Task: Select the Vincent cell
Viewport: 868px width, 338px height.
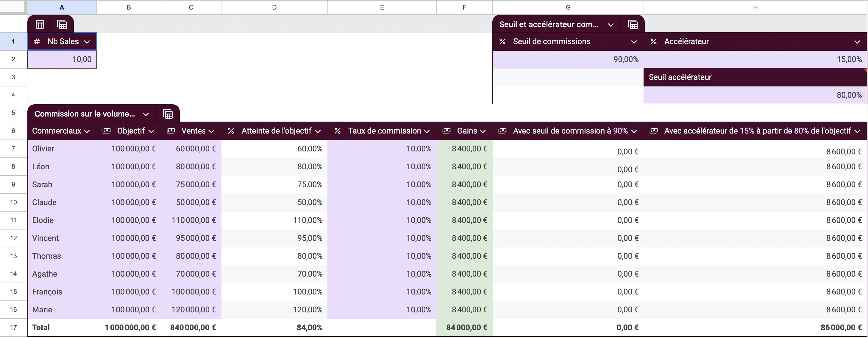Action: tap(62, 238)
